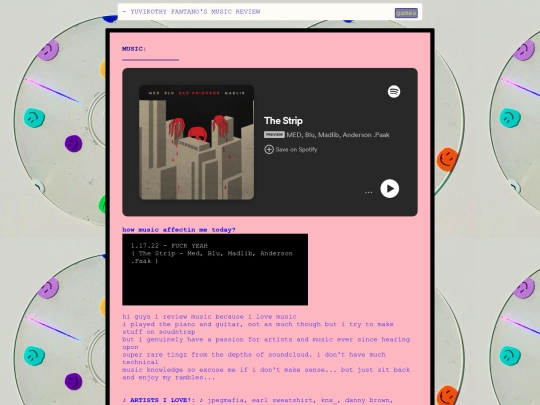Click 'hi guys i review music' line
540x405 pixels.
(x=209, y=316)
